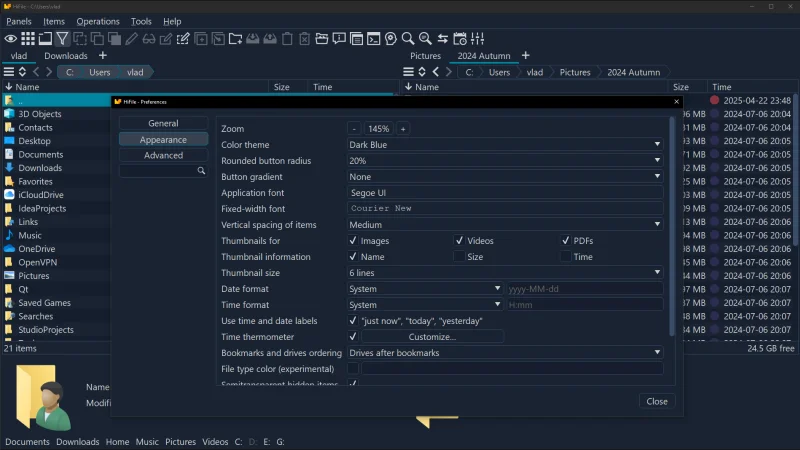Click the new folder toolbar icon
Screen dimensions: 800x450
[x=235, y=39]
